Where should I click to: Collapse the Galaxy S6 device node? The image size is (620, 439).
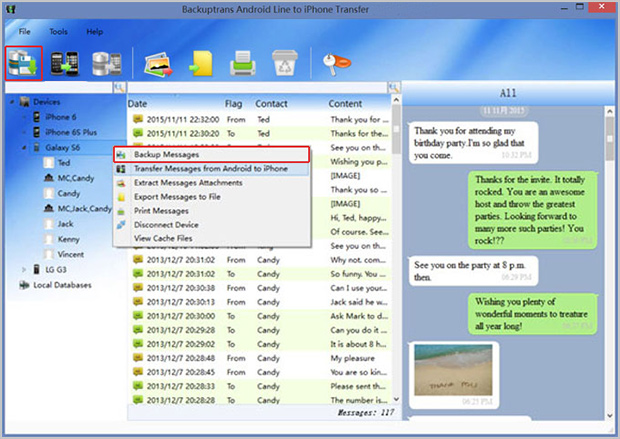(x=25, y=146)
